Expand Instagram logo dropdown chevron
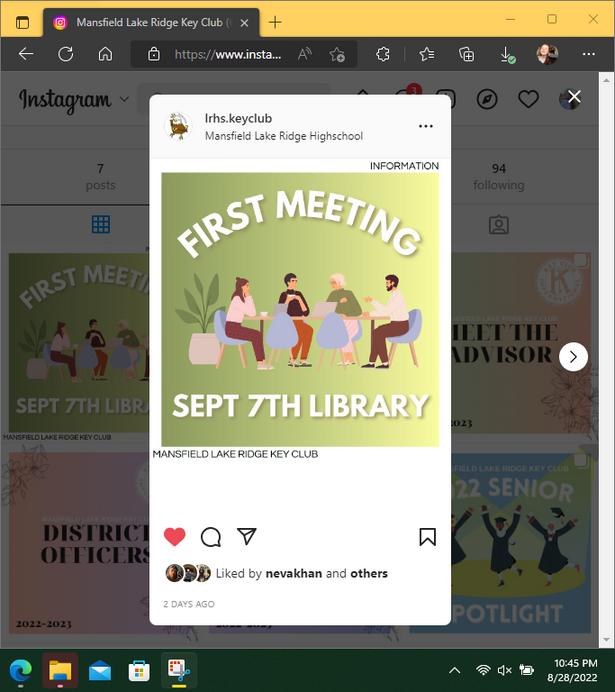The height and width of the screenshot is (692, 615). click(x=124, y=99)
